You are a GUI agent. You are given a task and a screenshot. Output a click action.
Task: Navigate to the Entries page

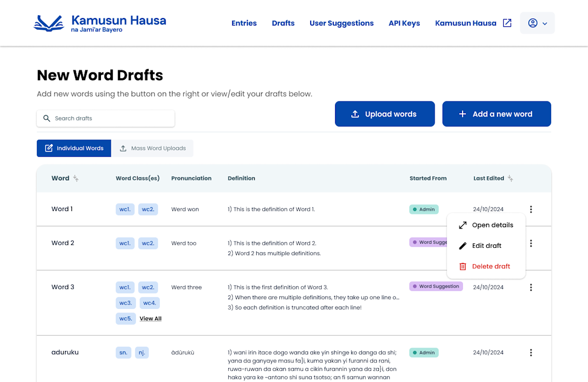pyautogui.click(x=244, y=23)
